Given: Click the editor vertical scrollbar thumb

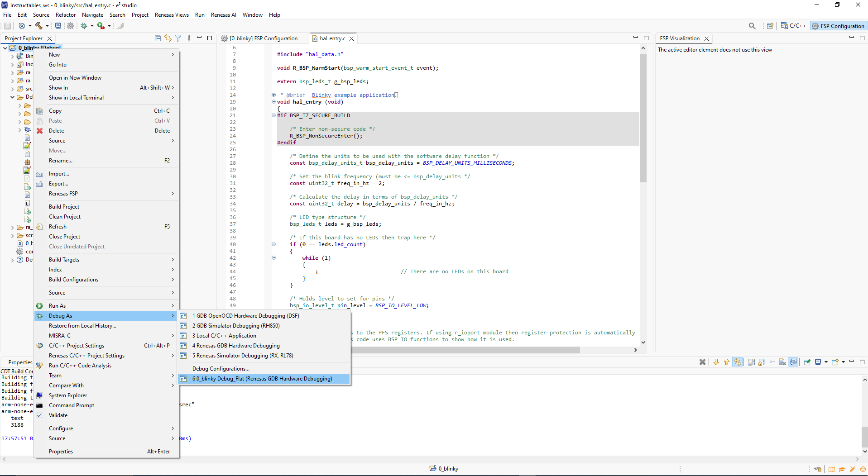Looking at the screenshot, I should (643, 118).
